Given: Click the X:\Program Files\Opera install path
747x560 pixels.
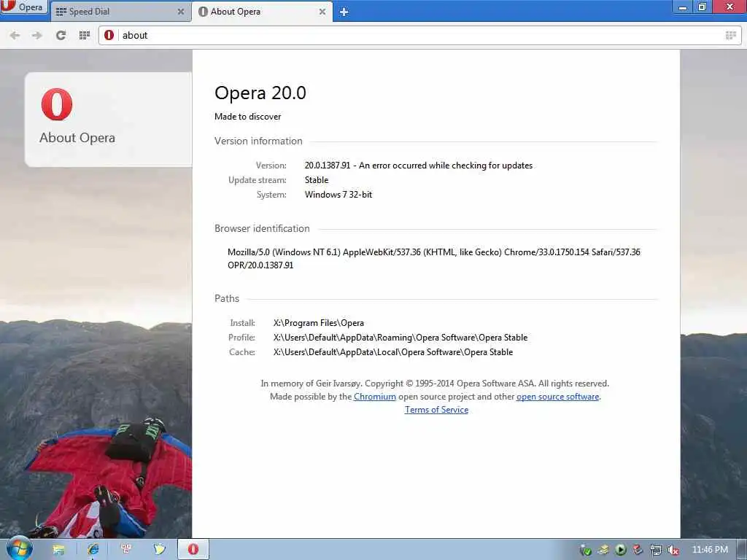Looking at the screenshot, I should coord(318,323).
